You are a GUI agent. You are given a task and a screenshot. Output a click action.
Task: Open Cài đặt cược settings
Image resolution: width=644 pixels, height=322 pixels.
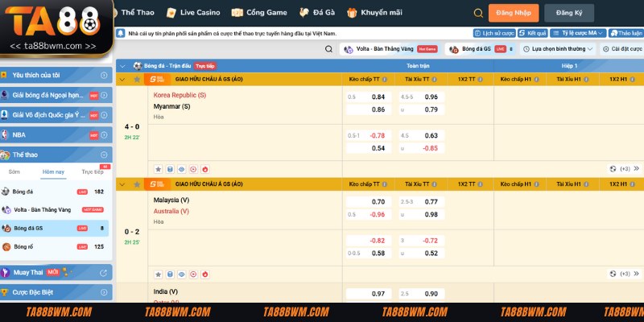point(621,49)
